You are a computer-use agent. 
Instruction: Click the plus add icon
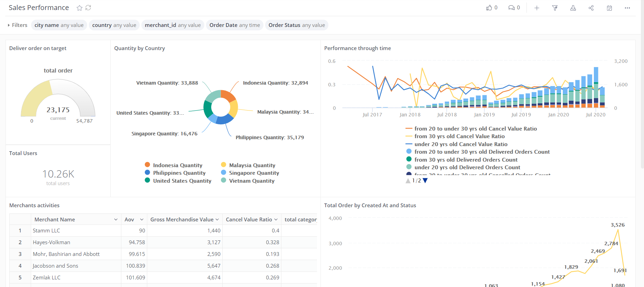537,8
